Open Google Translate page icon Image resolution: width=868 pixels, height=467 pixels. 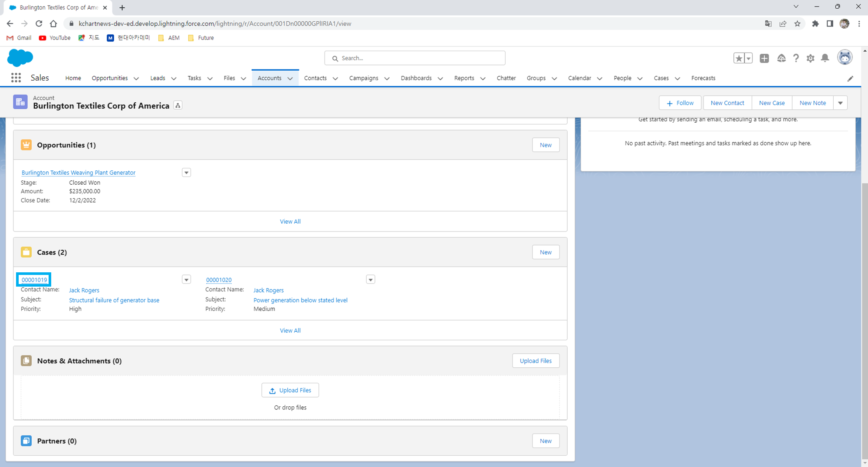pyautogui.click(x=768, y=23)
